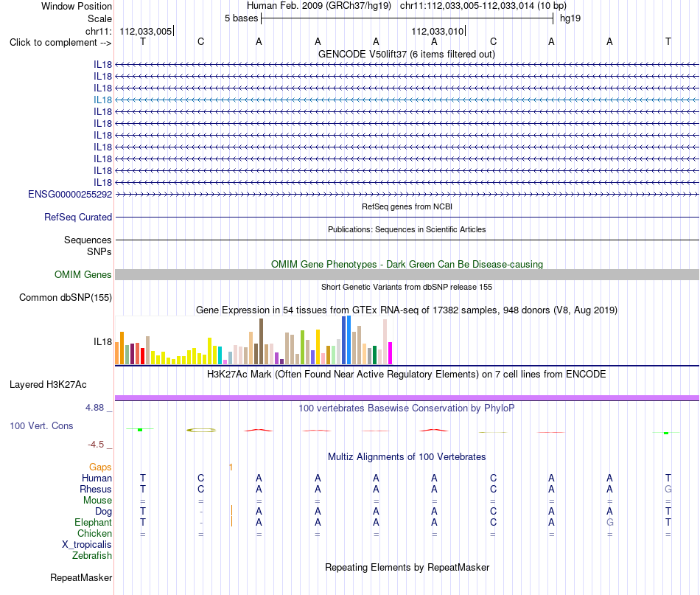Select the Human species label
The image size is (700, 595).
point(97,478)
